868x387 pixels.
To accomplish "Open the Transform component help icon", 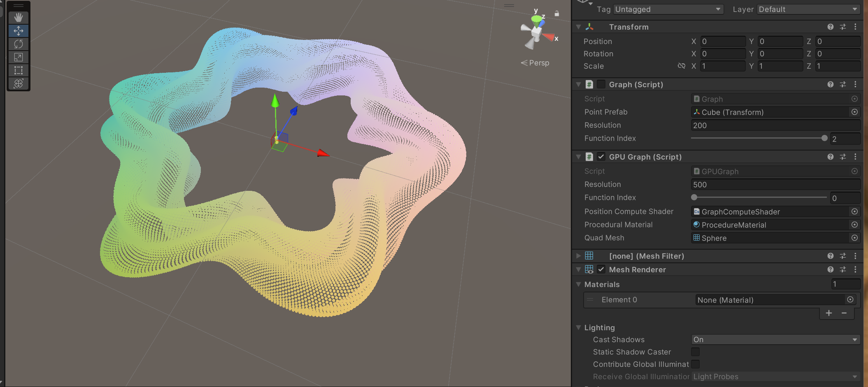I will (x=831, y=27).
